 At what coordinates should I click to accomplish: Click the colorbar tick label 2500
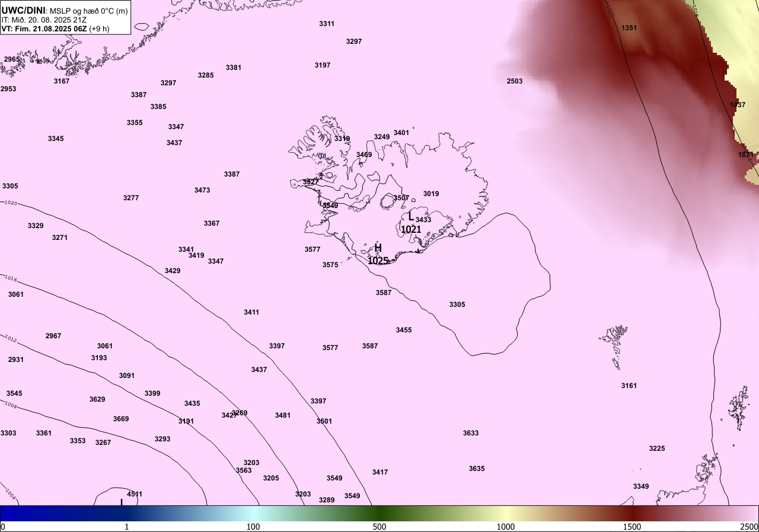750,527
